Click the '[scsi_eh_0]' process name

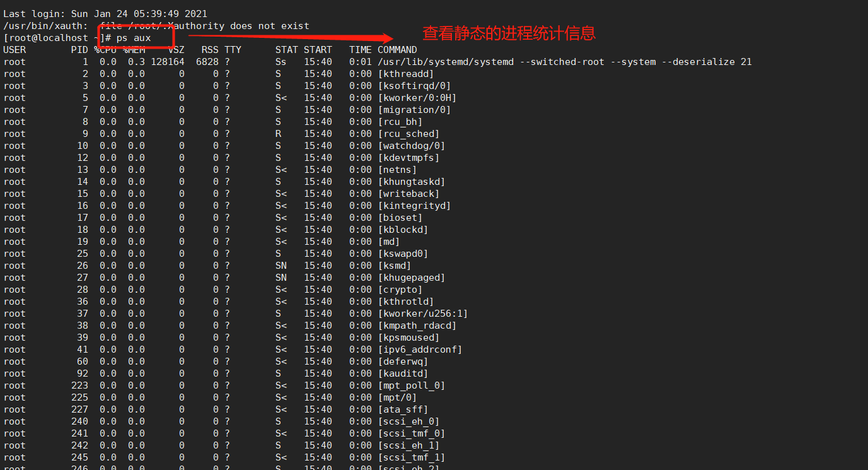tap(408, 421)
